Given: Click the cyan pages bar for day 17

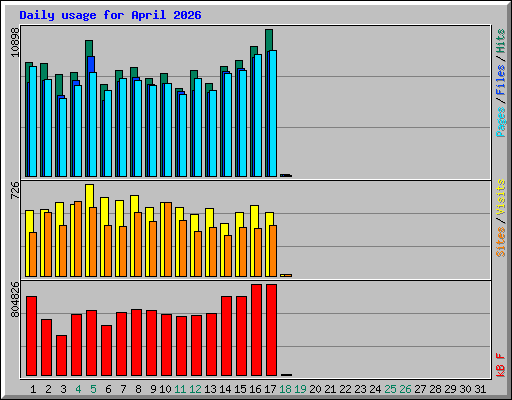Looking at the screenshot, I should pyautogui.click(x=273, y=113).
